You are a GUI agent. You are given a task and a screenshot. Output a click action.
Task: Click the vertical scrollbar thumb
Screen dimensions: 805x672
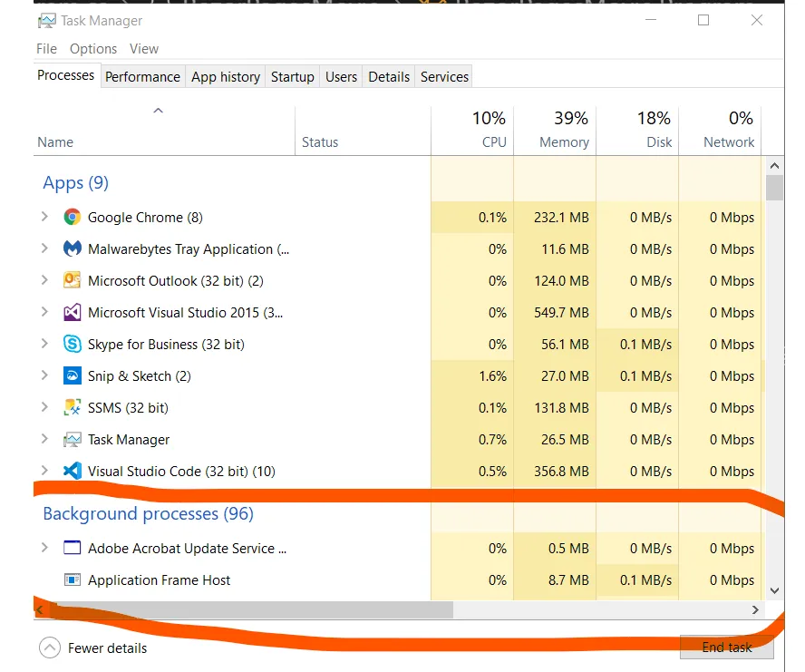point(775,188)
